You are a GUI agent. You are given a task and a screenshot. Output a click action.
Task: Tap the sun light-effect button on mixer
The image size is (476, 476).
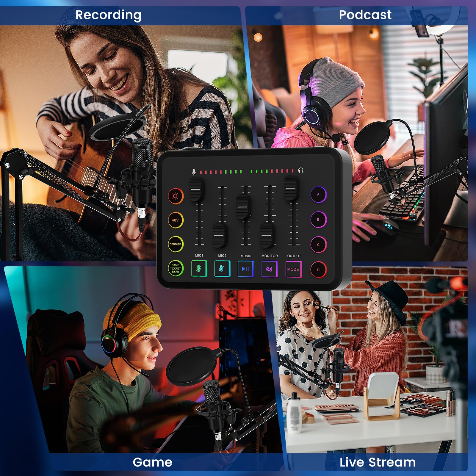[x=176, y=196]
